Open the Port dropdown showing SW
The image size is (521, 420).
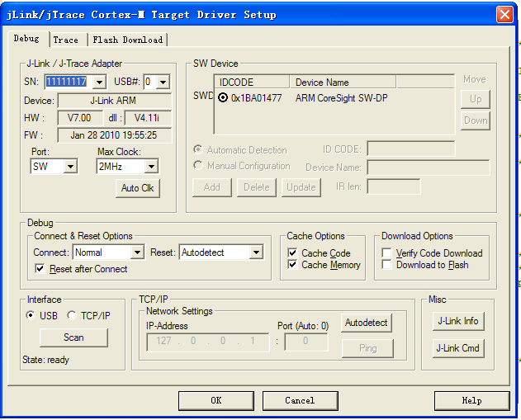(x=70, y=167)
